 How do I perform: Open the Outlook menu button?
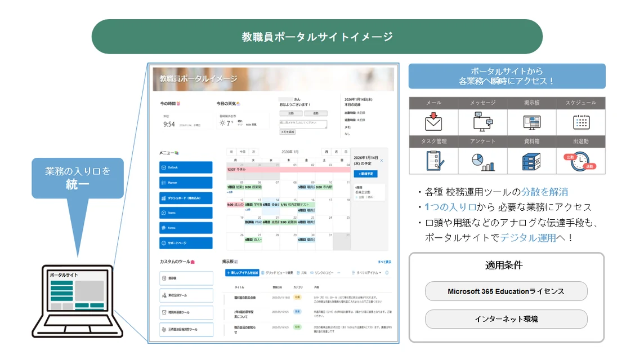(x=186, y=167)
